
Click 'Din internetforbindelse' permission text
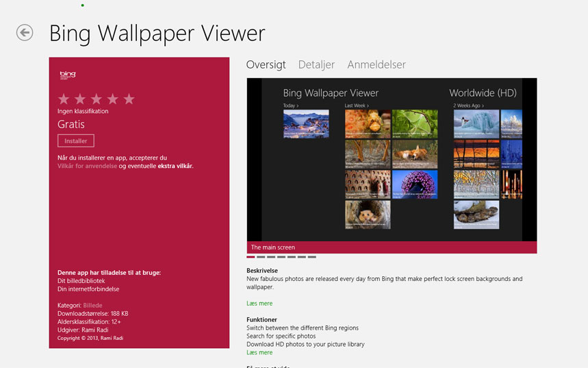pos(88,289)
